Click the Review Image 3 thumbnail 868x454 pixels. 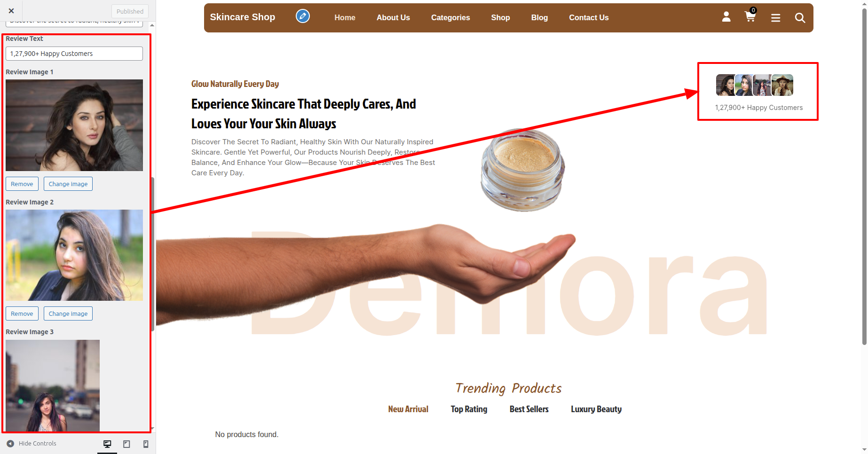[x=53, y=385]
